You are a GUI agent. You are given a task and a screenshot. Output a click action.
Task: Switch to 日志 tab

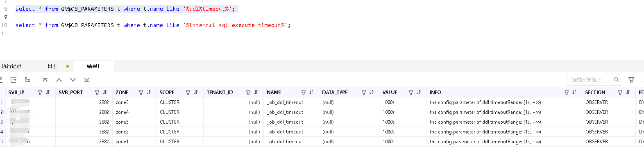[52, 66]
